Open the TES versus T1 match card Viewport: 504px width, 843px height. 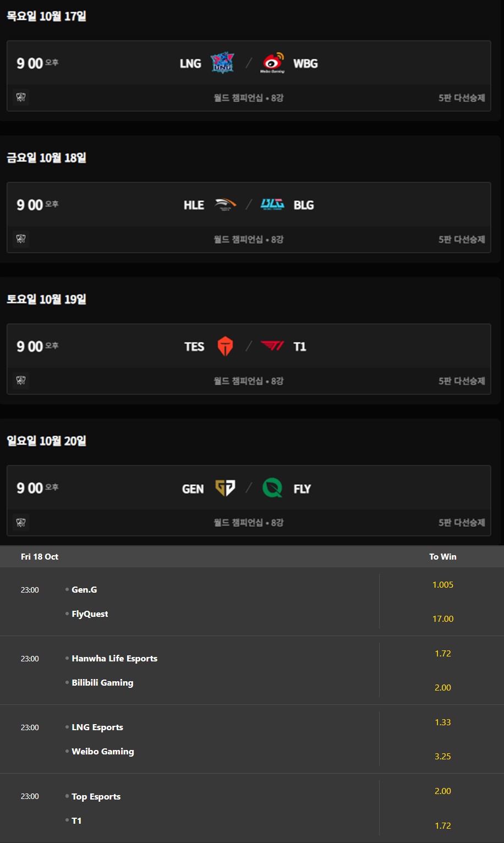pyautogui.click(x=249, y=359)
